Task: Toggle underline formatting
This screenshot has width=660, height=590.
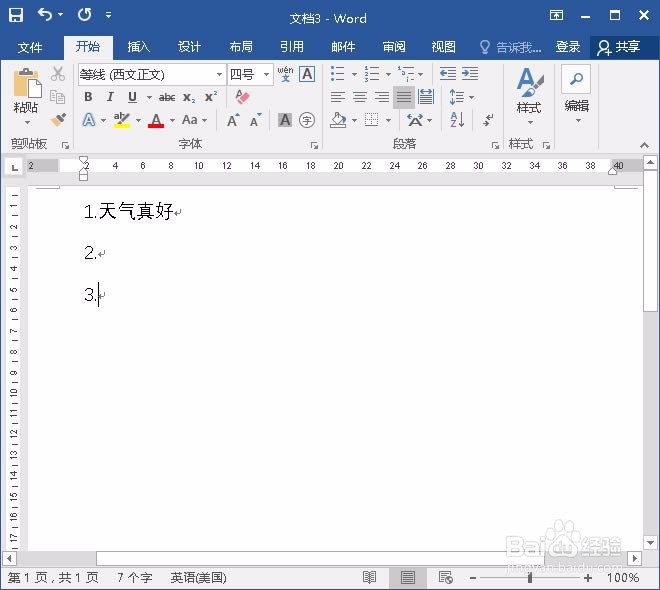Action: pos(132,97)
